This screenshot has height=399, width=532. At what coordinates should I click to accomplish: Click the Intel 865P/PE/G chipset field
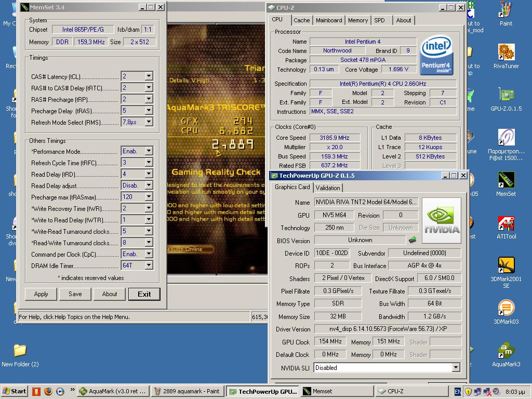point(83,30)
